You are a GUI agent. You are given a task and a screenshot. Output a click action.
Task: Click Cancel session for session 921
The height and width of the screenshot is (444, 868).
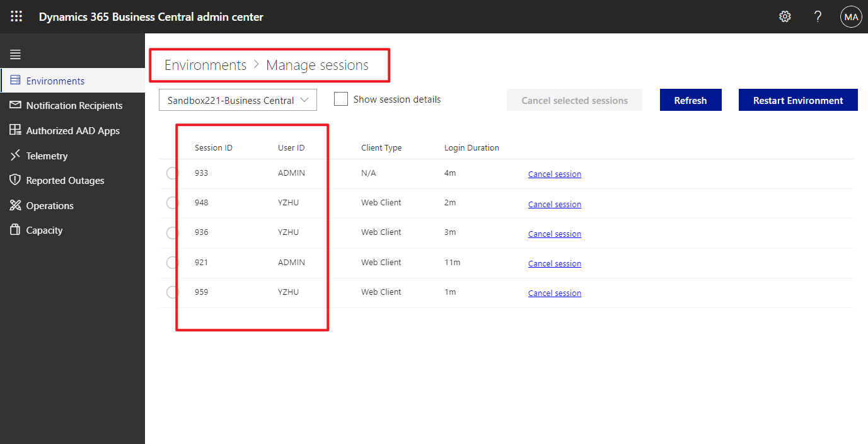(x=554, y=263)
